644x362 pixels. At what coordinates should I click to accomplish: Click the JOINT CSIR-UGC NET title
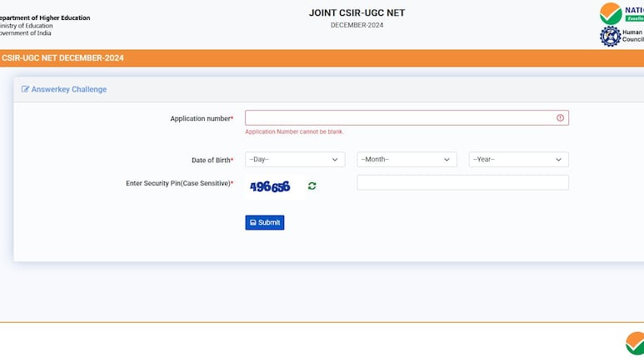pos(357,12)
